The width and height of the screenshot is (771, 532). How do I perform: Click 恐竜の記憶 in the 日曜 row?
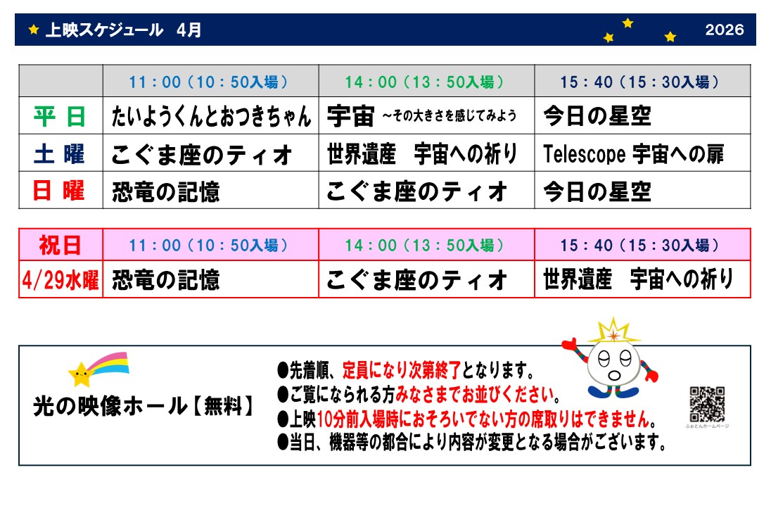click(166, 191)
